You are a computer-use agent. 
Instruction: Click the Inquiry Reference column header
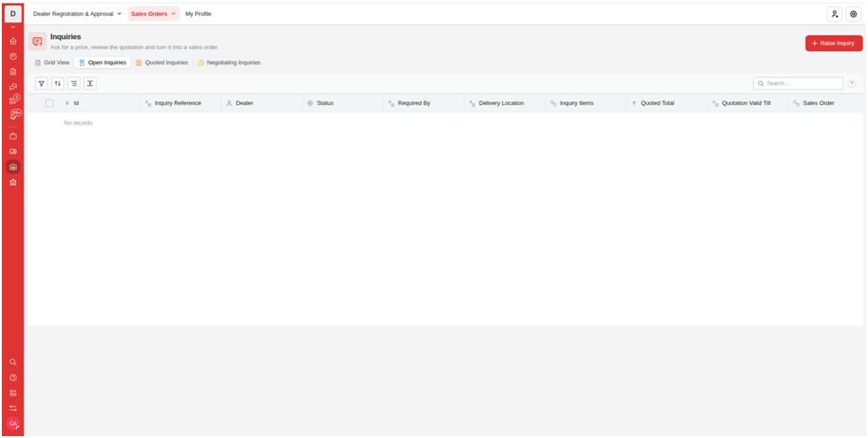tap(181, 103)
